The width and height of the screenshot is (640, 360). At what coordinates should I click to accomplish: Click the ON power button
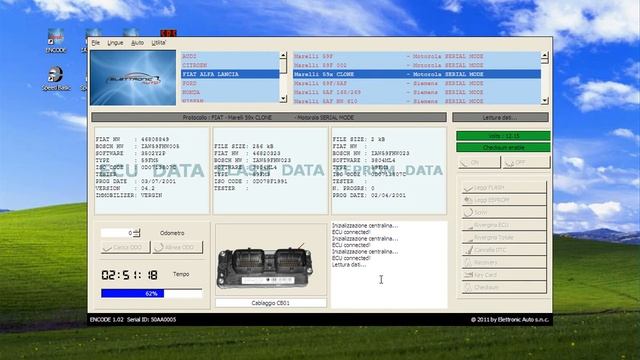(479, 162)
